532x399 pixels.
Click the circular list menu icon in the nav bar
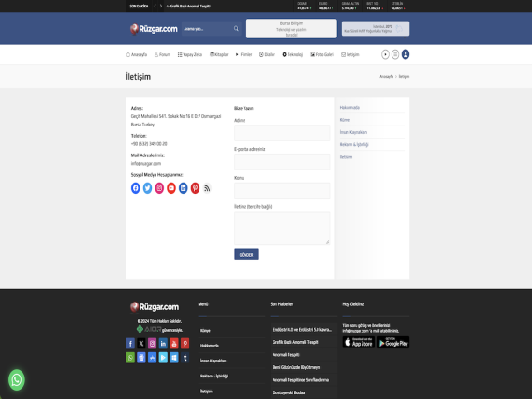click(395, 54)
